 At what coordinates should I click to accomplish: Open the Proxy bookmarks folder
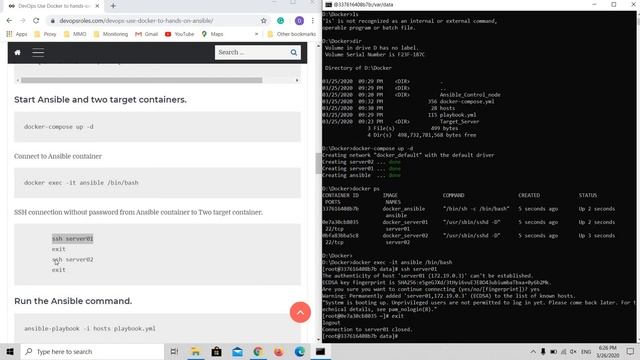(x=45, y=34)
